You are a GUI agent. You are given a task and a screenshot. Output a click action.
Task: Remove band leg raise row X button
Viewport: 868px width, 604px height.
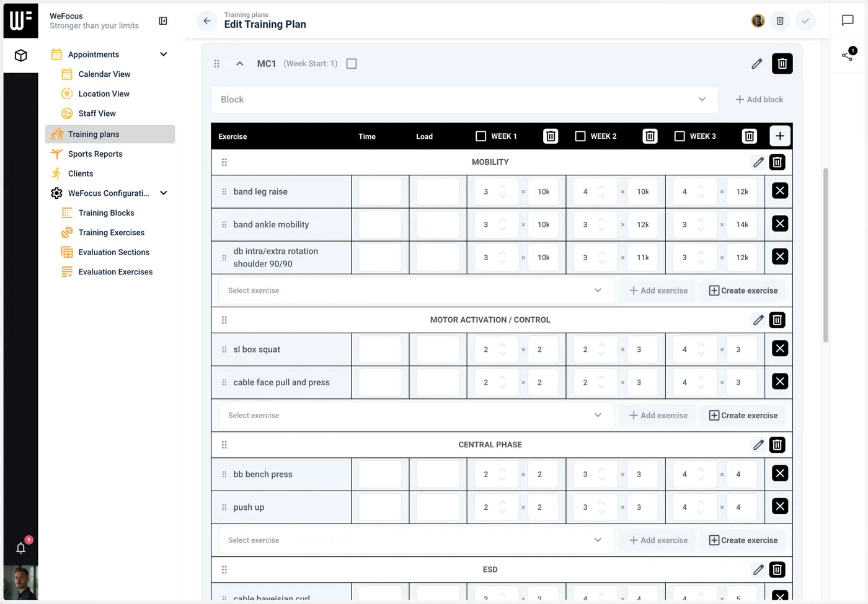780,191
